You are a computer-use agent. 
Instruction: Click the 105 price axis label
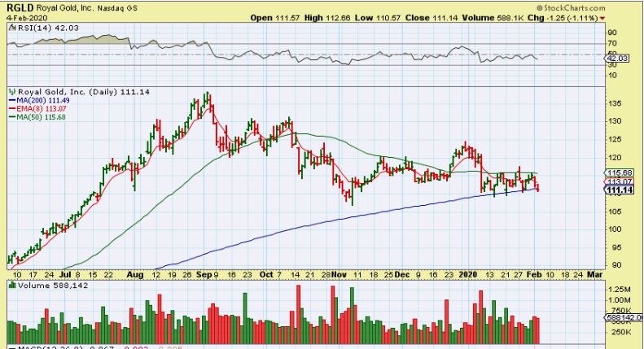(x=614, y=212)
